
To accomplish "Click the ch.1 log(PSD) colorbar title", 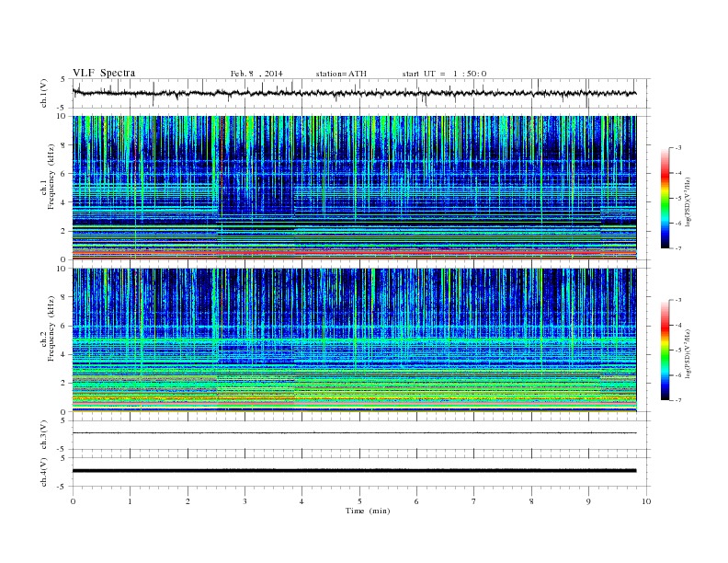I will [x=688, y=201].
